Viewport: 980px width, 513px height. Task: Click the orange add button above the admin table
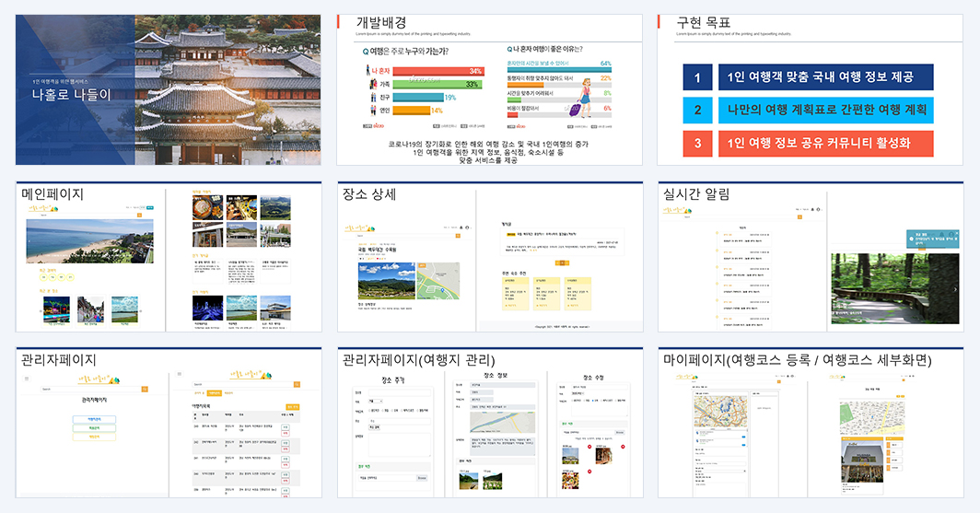(x=292, y=407)
